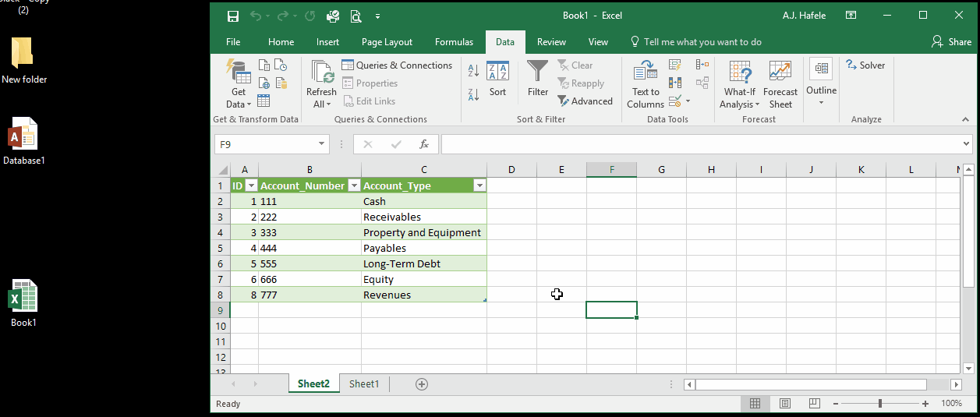This screenshot has width=980, height=417.
Task: Open the What-If Analysis menu
Action: coord(738,86)
